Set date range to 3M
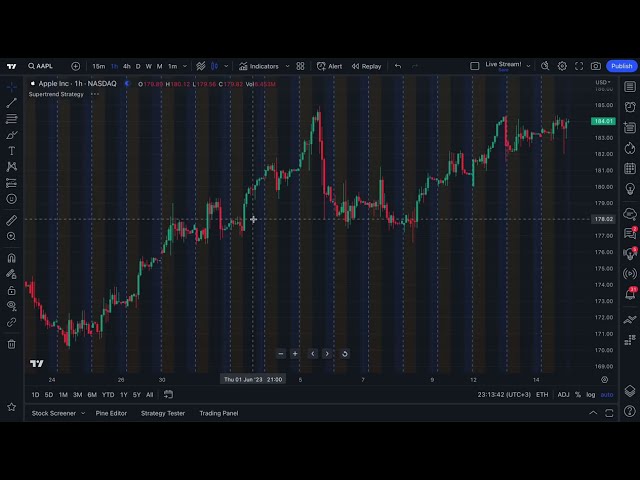The width and height of the screenshot is (640, 480). (x=78, y=395)
